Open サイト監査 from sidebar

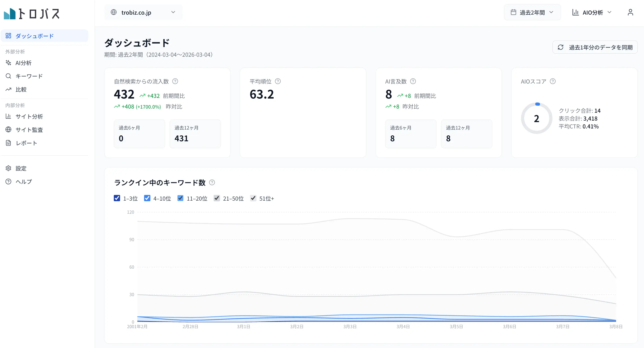click(29, 130)
